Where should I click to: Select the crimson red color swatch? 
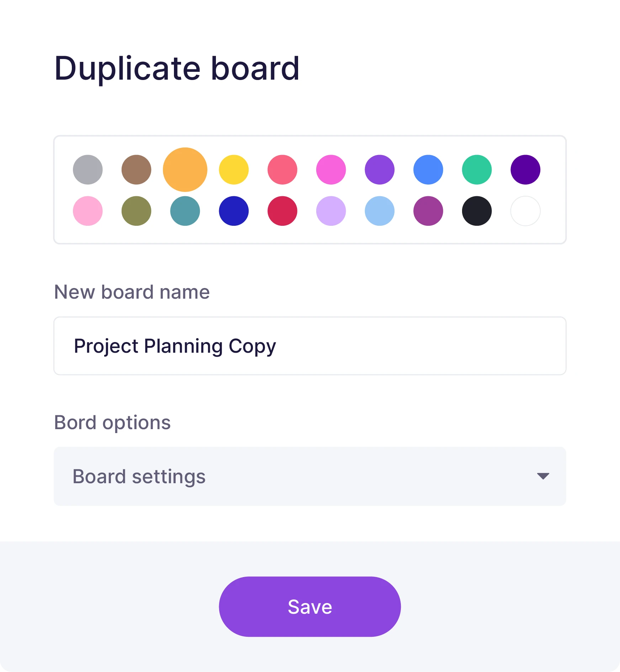point(282,211)
